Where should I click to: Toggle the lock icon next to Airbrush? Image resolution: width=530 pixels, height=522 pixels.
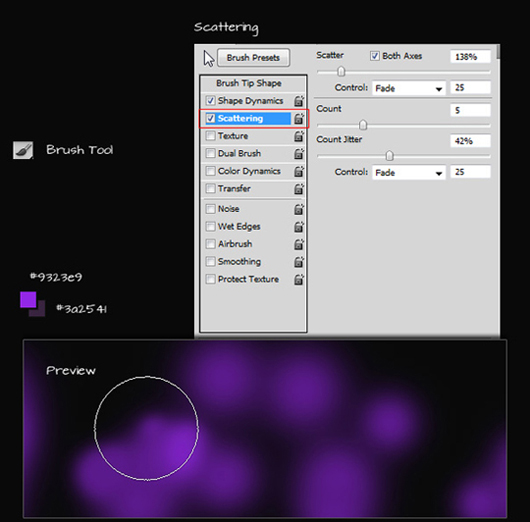coord(299,244)
